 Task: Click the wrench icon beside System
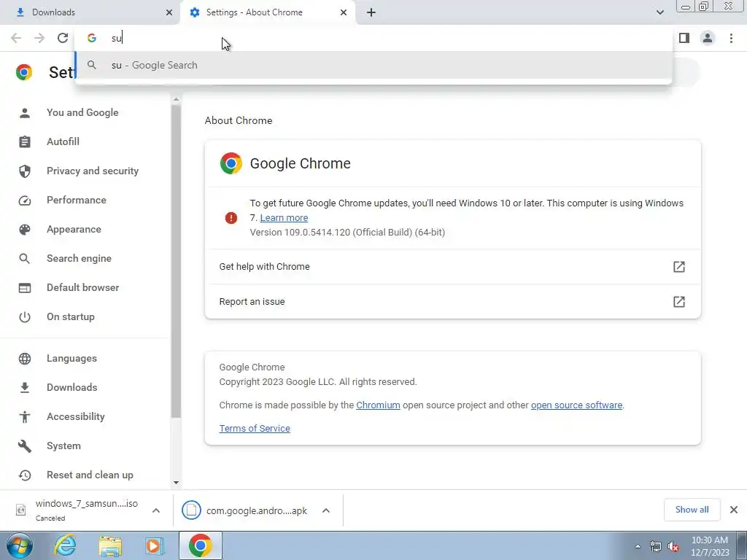click(25, 446)
